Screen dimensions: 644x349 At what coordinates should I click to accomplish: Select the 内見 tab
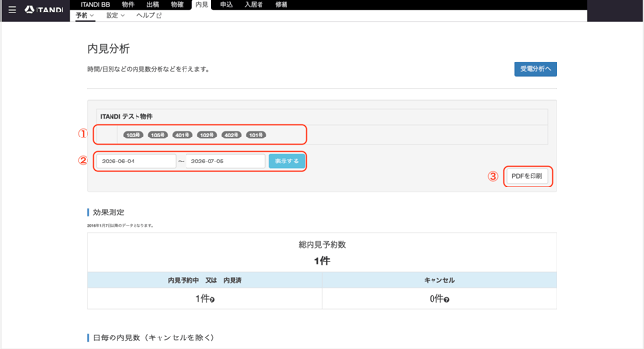pyautogui.click(x=201, y=4)
